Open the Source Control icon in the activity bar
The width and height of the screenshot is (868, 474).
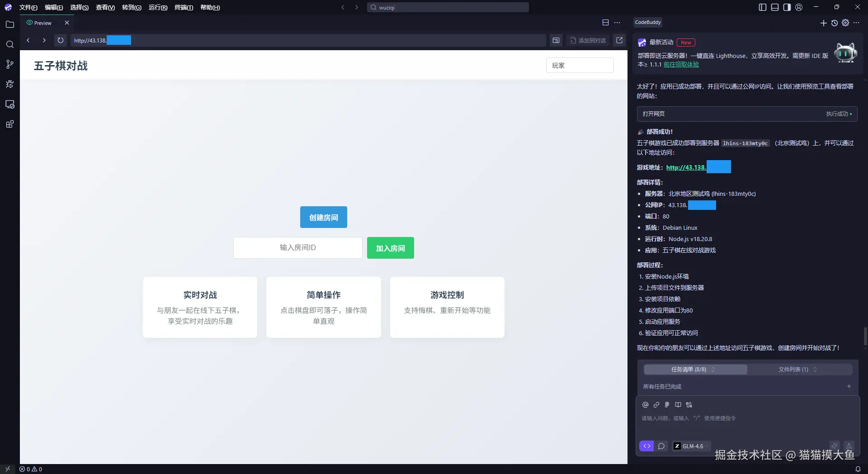tap(10, 64)
